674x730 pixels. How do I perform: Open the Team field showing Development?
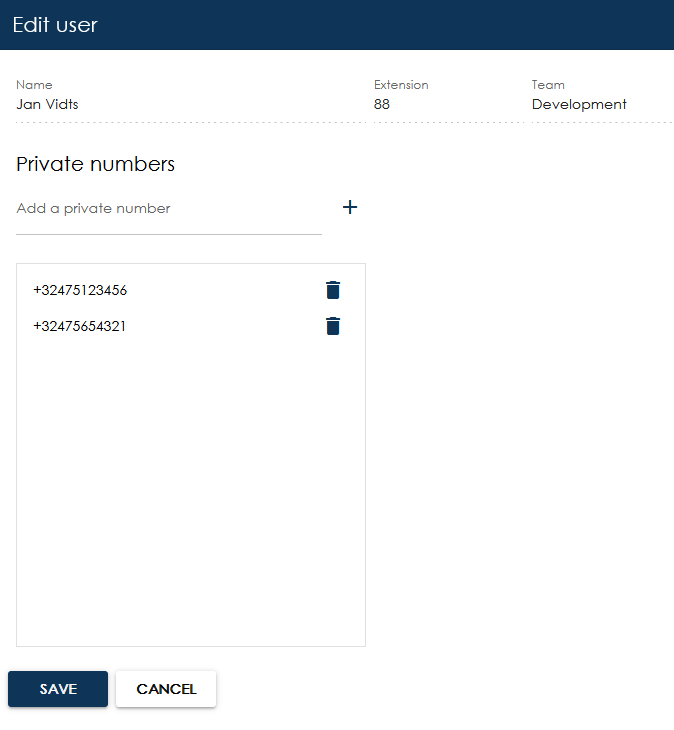(x=602, y=104)
